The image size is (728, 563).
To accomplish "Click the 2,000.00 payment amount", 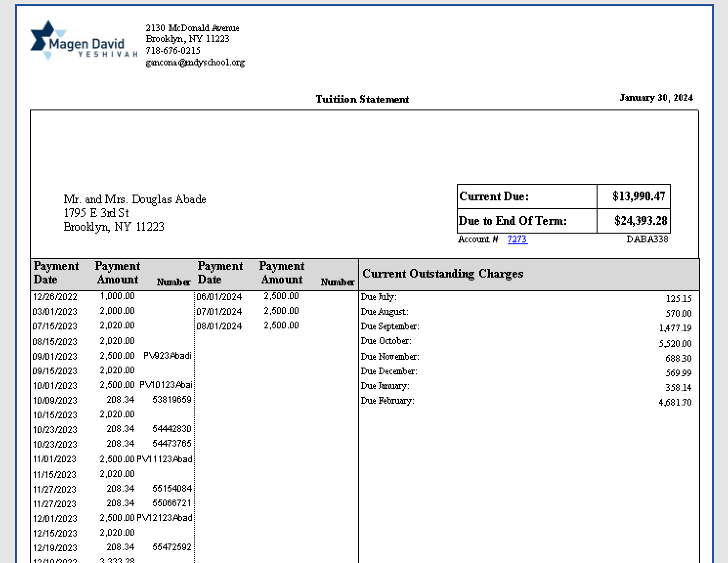I will click(x=117, y=310).
